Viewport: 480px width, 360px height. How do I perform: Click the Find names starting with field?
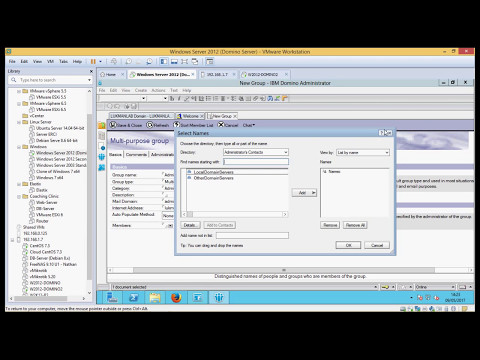(256, 162)
